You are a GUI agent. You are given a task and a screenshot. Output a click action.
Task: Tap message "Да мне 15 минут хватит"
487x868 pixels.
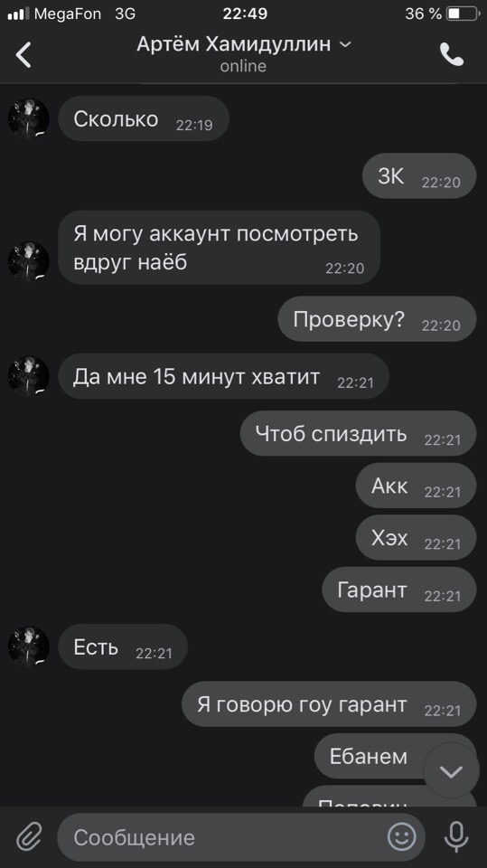223,376
